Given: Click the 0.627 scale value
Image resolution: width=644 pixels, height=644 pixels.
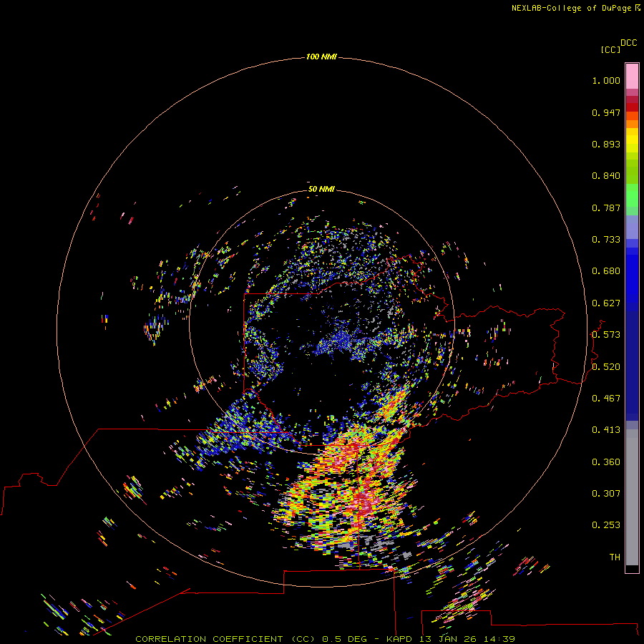Looking at the screenshot, I should point(606,303).
